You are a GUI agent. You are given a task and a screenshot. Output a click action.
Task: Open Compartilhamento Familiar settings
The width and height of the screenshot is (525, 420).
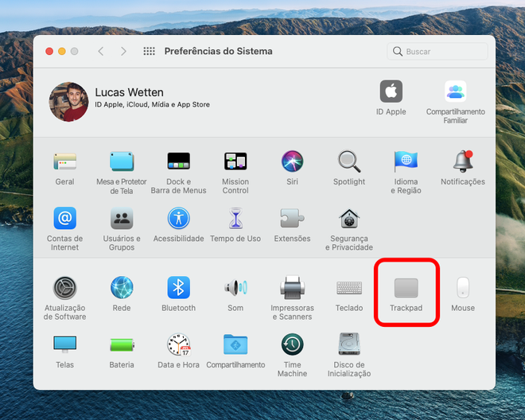[x=455, y=91]
